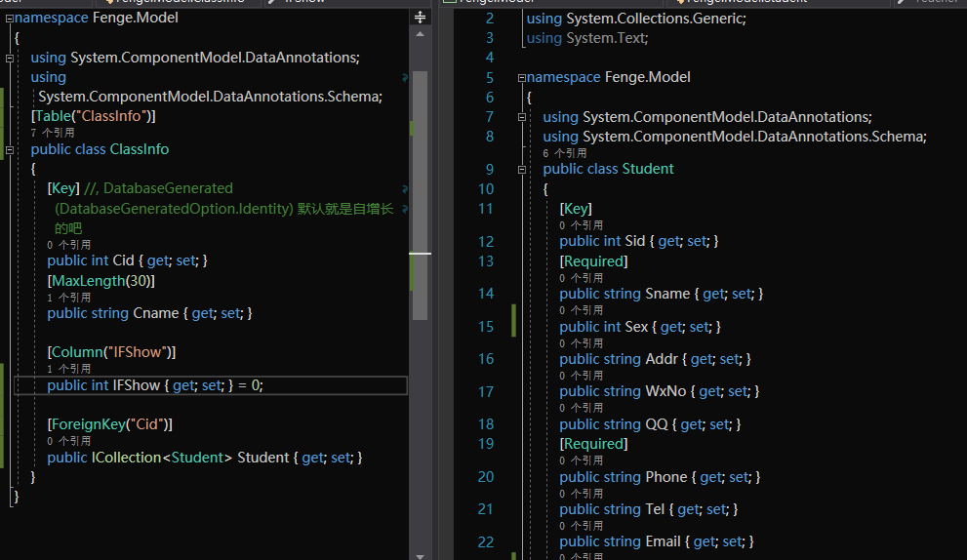Collapse namespace block at line 5
This screenshot has width=967, height=560.
521,77
